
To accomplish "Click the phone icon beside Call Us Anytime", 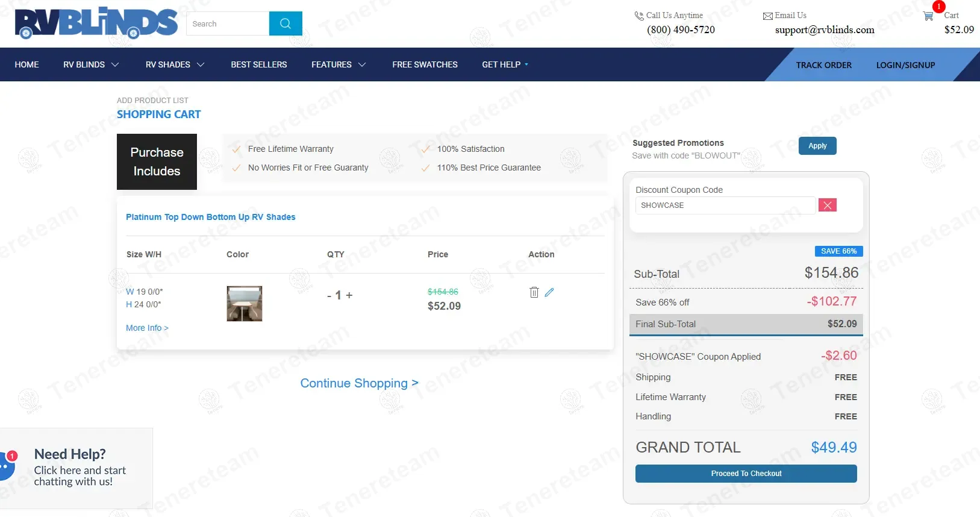I will tap(638, 16).
